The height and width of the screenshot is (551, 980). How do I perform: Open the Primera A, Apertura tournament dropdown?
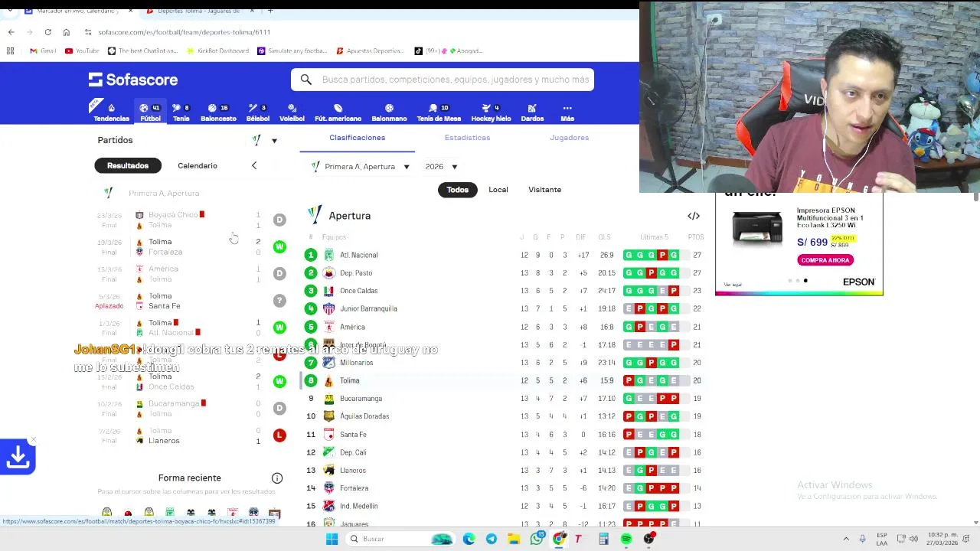coord(360,166)
